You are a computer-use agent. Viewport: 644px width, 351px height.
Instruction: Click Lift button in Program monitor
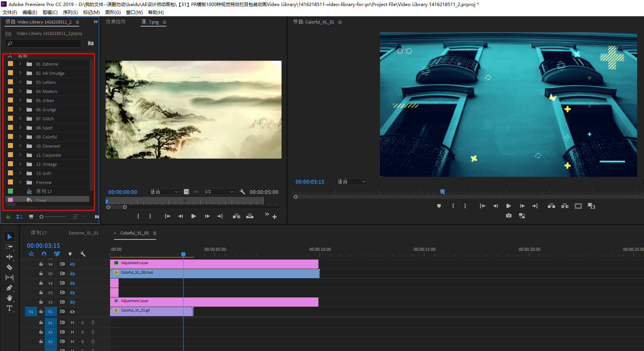click(551, 206)
